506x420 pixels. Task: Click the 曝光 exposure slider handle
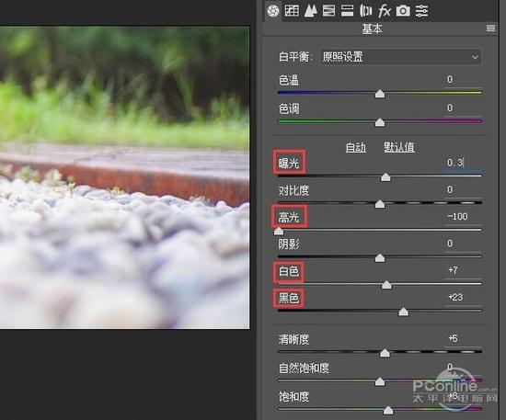coord(385,177)
